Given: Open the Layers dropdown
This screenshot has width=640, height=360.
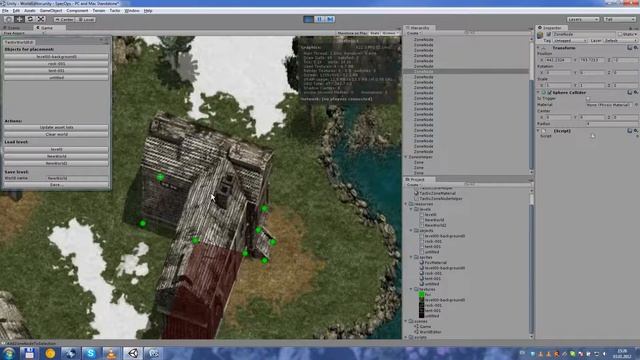Looking at the screenshot, I should [583, 19].
